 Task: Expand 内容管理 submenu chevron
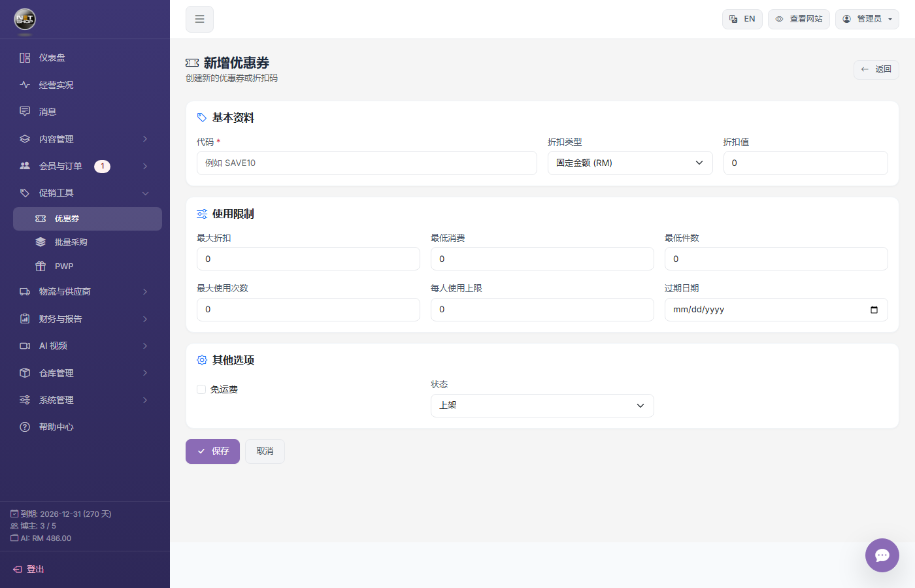145,139
